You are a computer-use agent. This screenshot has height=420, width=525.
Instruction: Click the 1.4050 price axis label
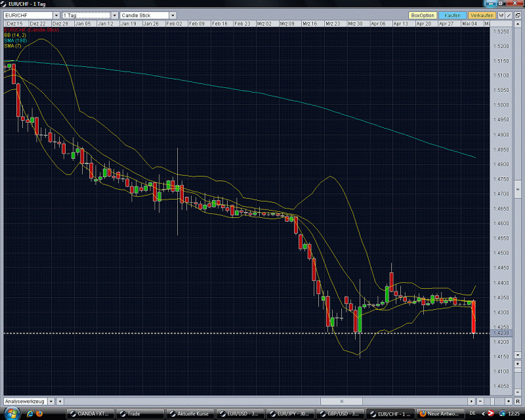click(x=501, y=386)
